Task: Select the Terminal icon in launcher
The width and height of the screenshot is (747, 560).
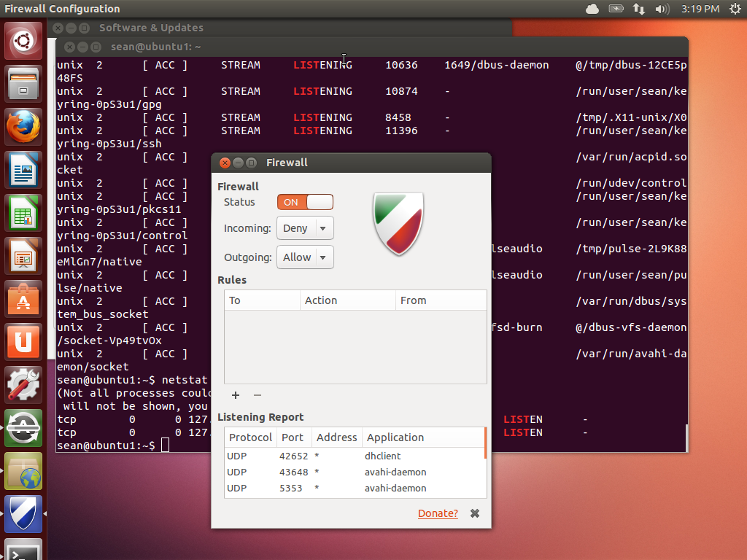Action: click(x=23, y=549)
